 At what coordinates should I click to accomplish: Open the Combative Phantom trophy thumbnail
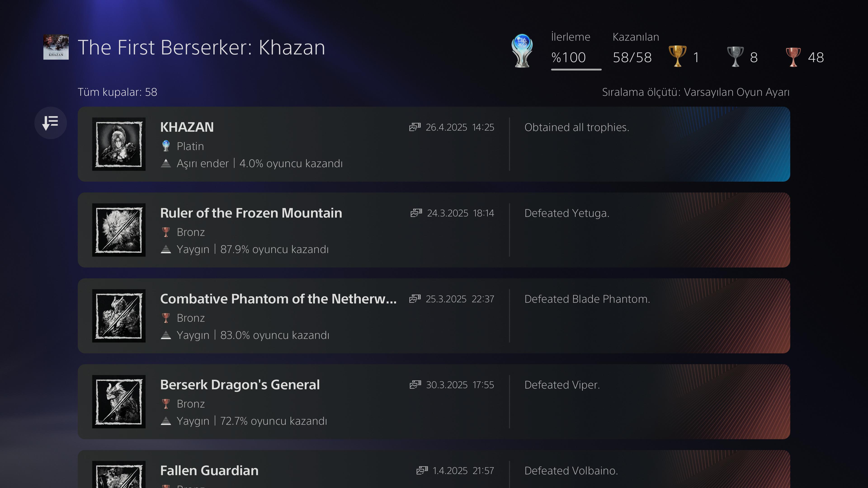coord(119,316)
